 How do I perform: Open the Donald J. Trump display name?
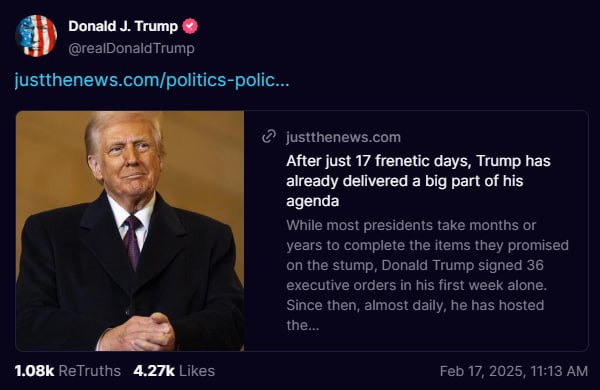click(123, 26)
